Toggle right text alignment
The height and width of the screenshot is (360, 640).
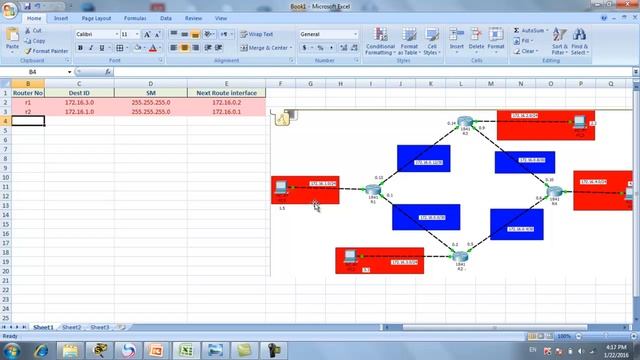196,48
